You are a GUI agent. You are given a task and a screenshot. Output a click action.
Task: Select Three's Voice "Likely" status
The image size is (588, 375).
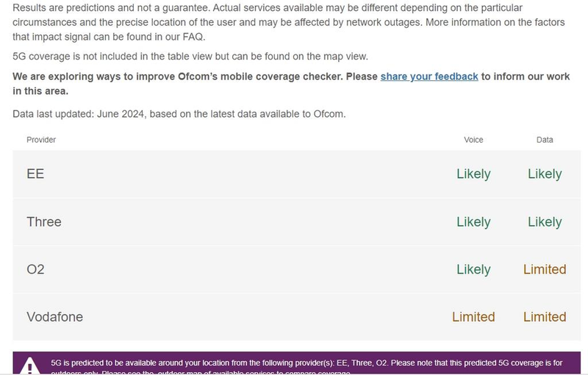point(473,222)
